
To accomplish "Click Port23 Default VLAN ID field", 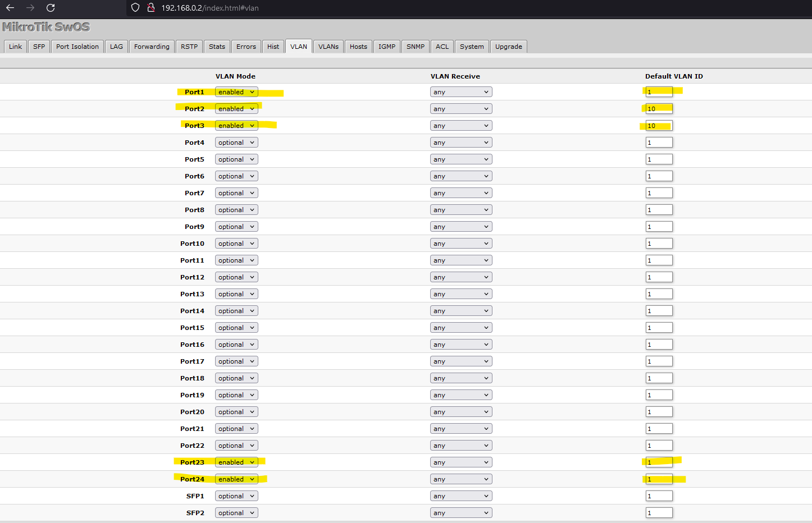I will pos(659,462).
